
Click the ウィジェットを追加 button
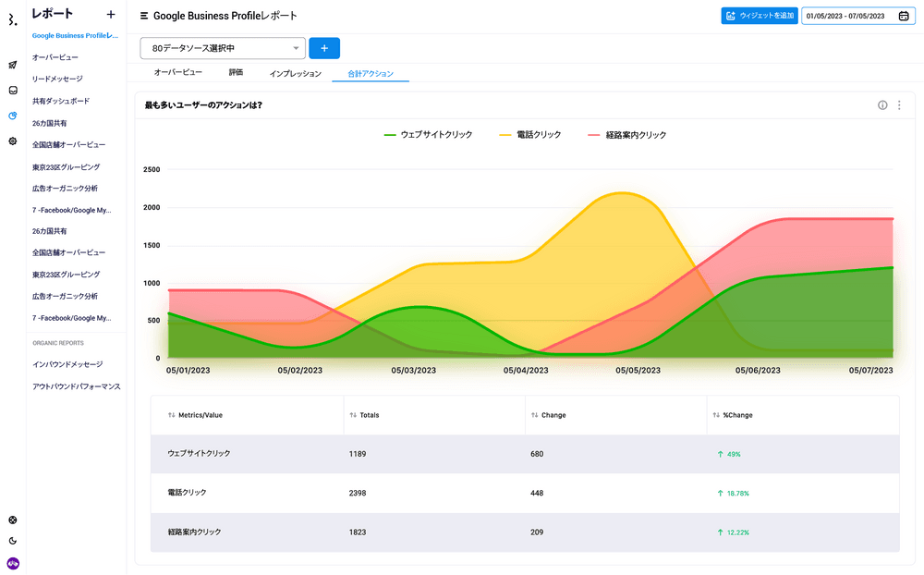pos(759,16)
